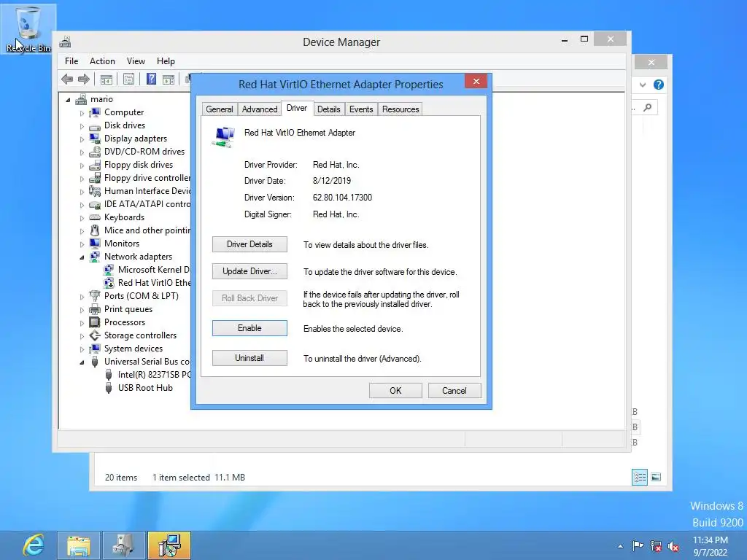Open the Recycle Bin desktop icon
747x560 pixels.
pyautogui.click(x=28, y=28)
